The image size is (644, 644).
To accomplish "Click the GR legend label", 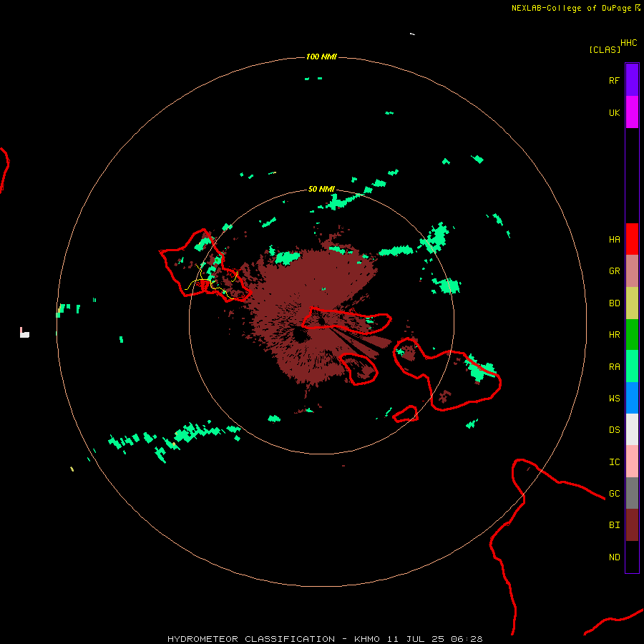I will [614, 271].
